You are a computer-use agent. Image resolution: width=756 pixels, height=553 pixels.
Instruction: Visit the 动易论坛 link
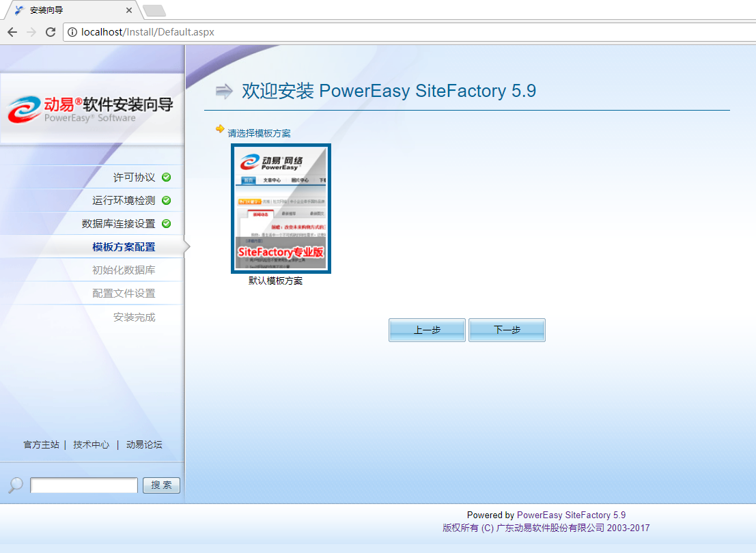coord(144,444)
